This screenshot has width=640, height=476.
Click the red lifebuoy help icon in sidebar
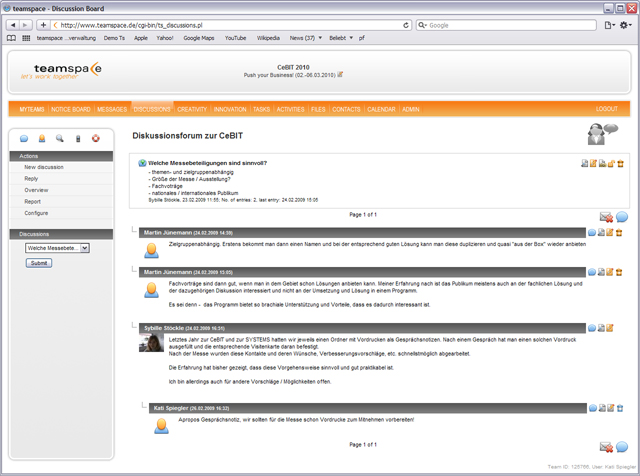[x=96, y=138]
